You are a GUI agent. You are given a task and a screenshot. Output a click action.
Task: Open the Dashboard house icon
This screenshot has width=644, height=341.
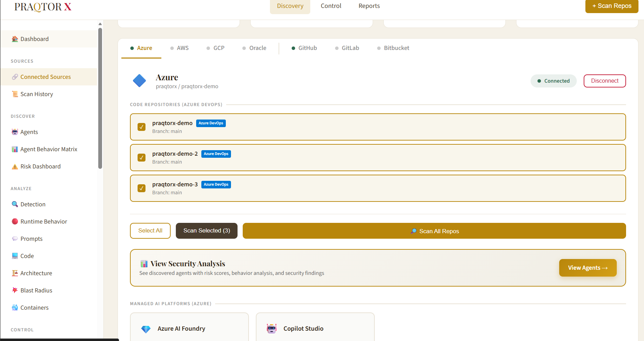coord(15,39)
